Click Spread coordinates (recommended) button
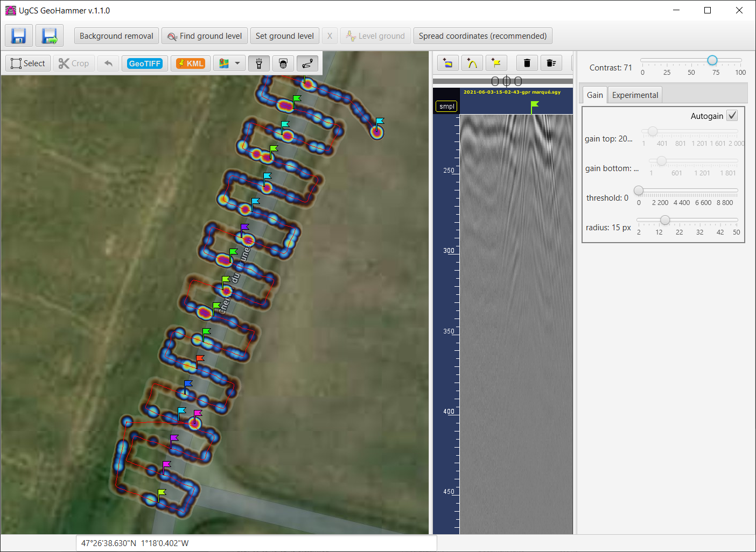 [482, 36]
